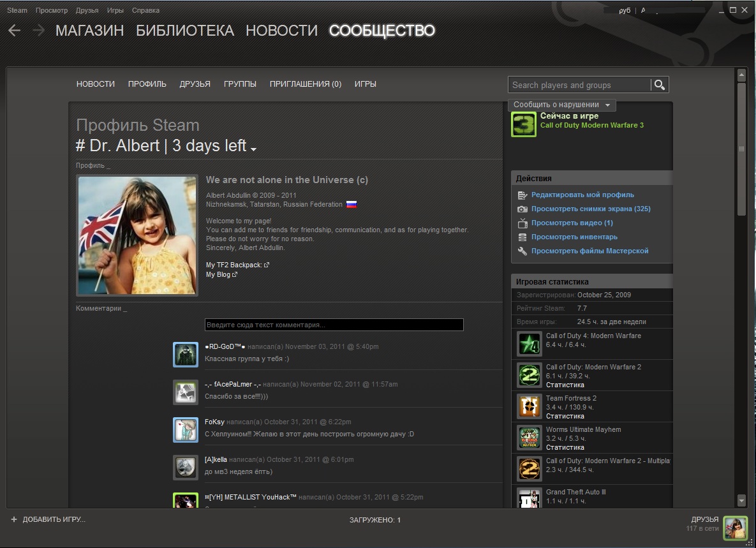The width and height of the screenshot is (756, 548).
Task: Open Modern Warfare 2 game icon
Action: 529,375
